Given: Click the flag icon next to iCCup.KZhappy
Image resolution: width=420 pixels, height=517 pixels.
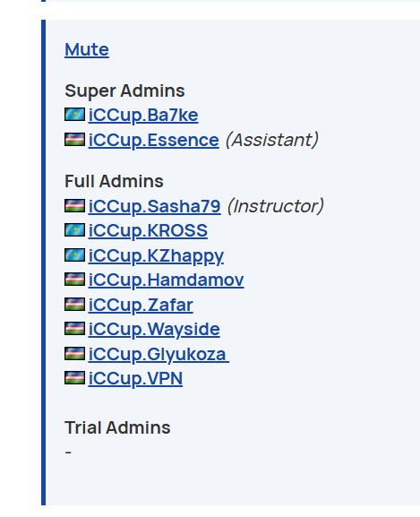Looking at the screenshot, I should pos(75,254).
